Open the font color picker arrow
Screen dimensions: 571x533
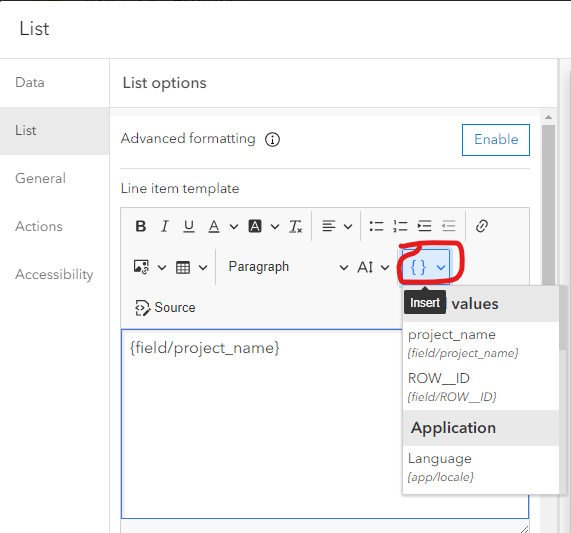pos(234,226)
